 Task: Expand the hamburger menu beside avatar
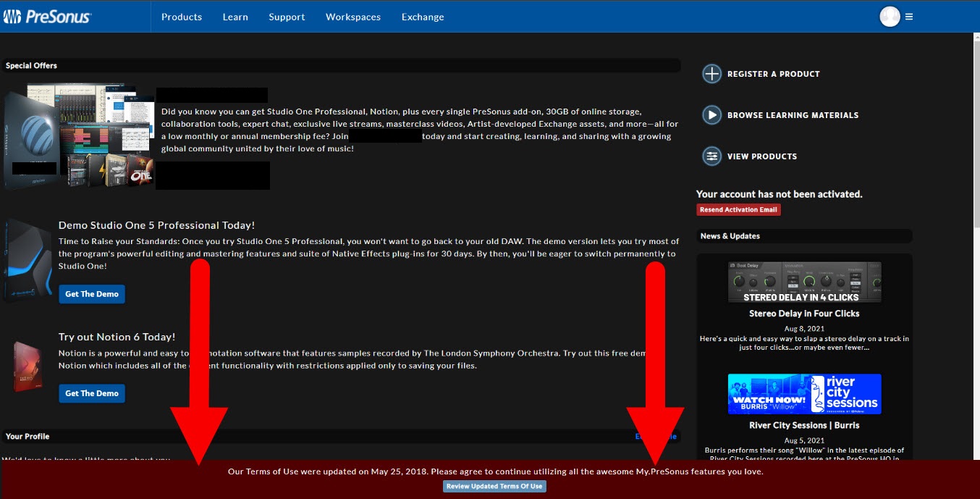pos(909,17)
